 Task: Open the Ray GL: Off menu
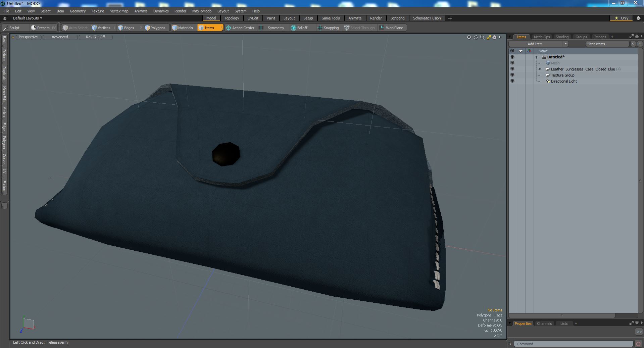(95, 37)
